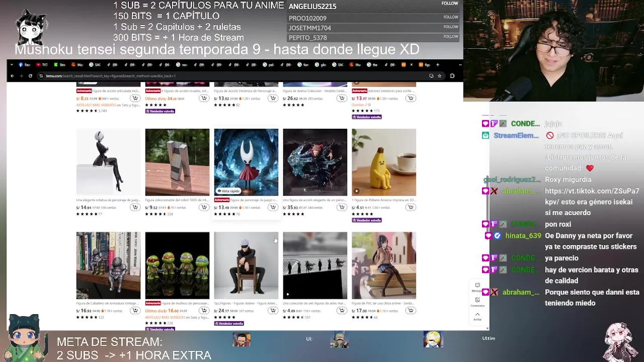This screenshot has width=644, height=362.
Task: Go back in the browser
Action: 12,76
